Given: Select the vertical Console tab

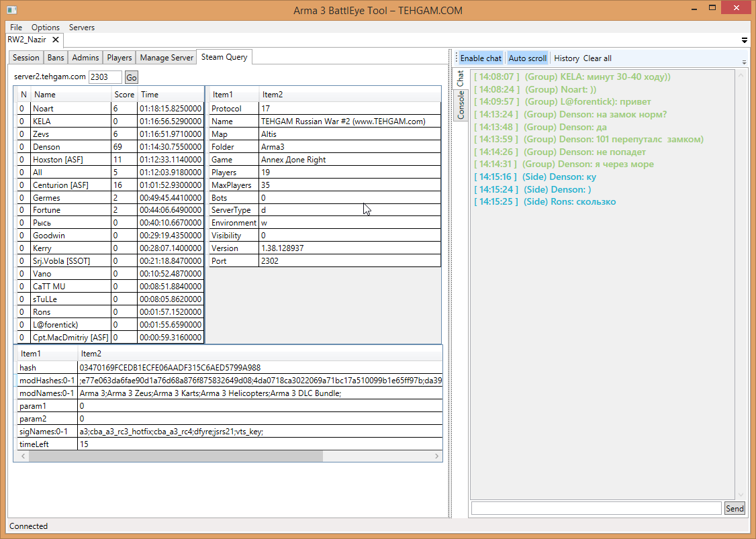Looking at the screenshot, I should pos(461,105).
